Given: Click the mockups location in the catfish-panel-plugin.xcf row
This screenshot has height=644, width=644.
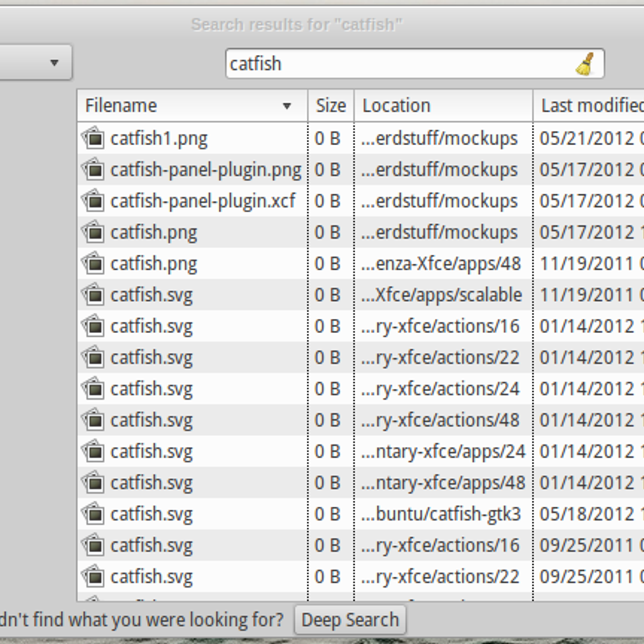Looking at the screenshot, I should coord(439,202).
